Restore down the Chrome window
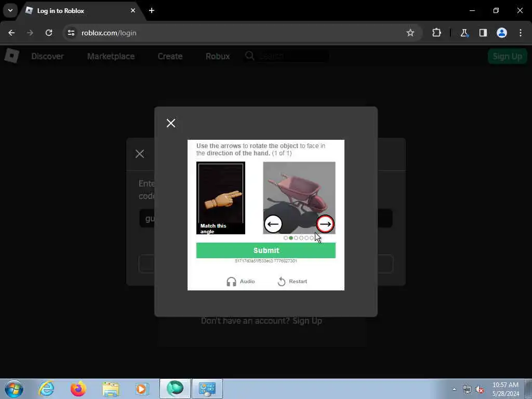This screenshot has height=399, width=532. tap(496, 10)
